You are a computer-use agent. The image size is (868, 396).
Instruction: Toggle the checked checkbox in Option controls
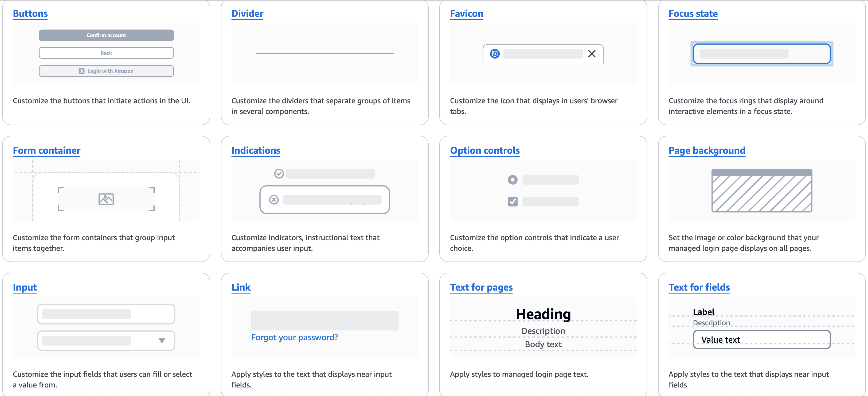click(513, 202)
